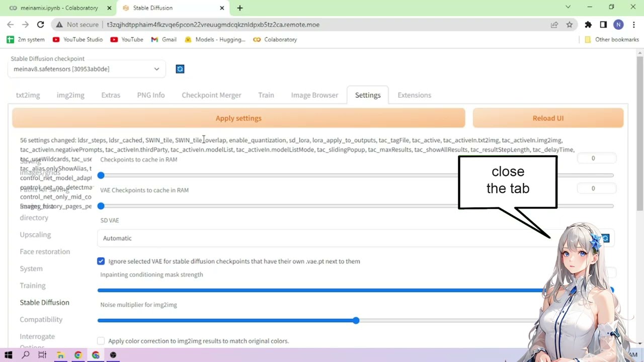This screenshot has width=644, height=362.
Task: Open the Extensions tab
Action: [x=414, y=95]
